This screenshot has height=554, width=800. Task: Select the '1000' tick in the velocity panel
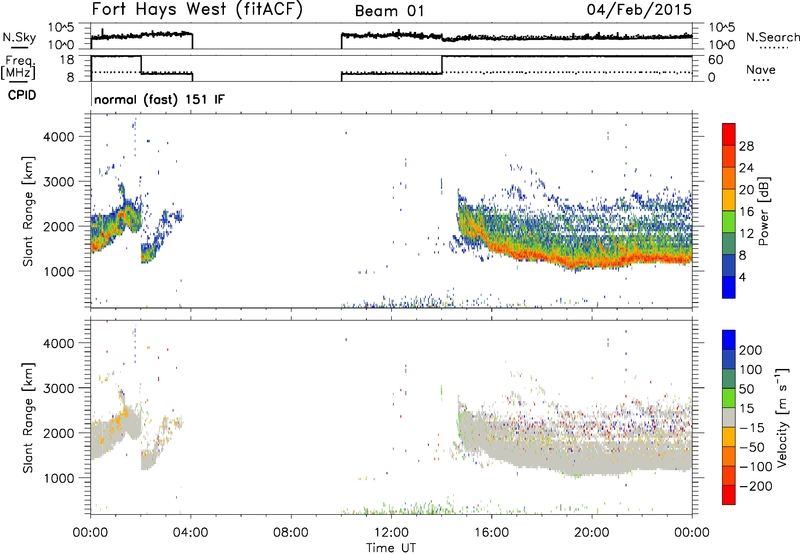click(x=58, y=478)
